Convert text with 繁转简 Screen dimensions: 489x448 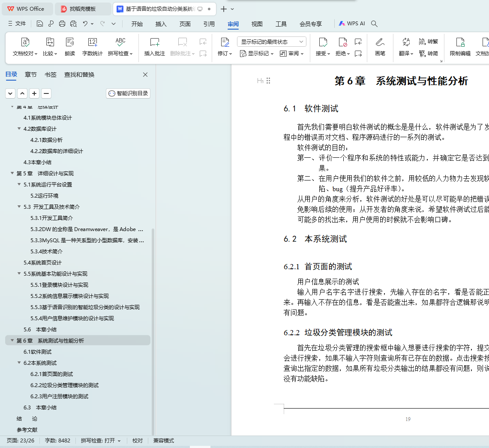[x=429, y=53]
